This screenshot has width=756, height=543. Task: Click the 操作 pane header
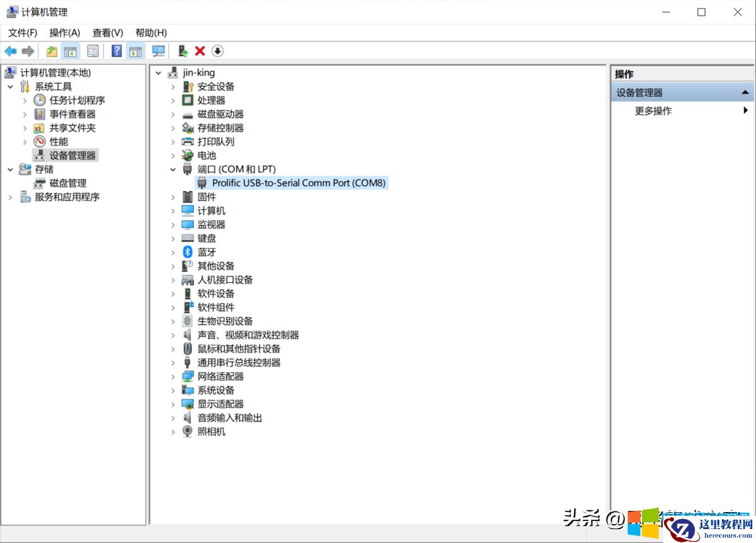683,74
